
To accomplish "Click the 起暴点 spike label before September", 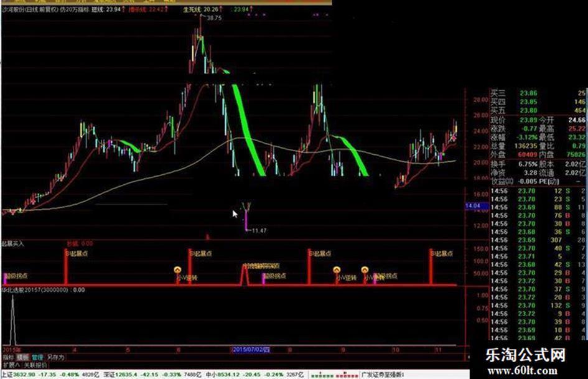I will pyautogui.click(x=320, y=254).
